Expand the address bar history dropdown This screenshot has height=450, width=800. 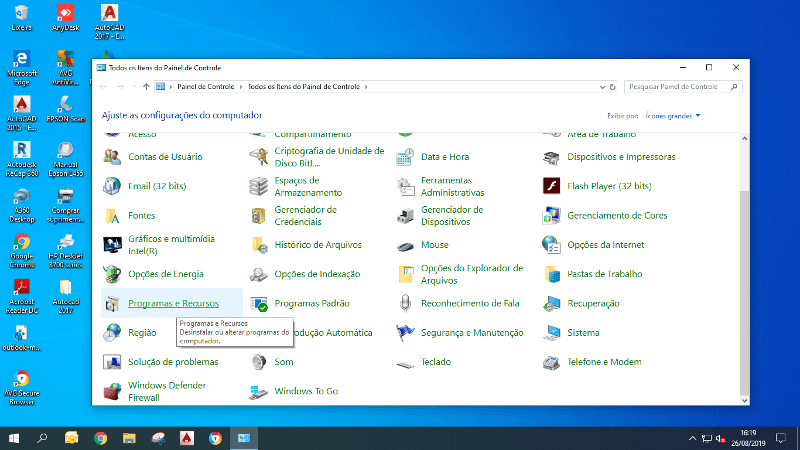click(602, 87)
